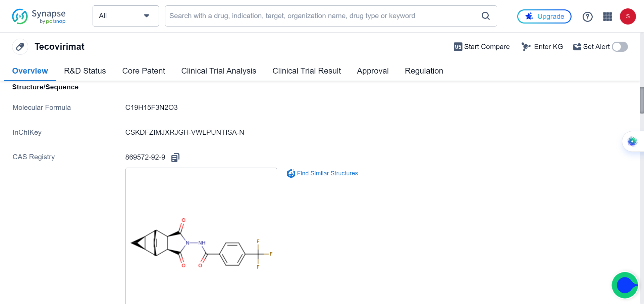Screen dimensions: 644x304
Task: Open the floating AI assistant swirl icon
Action: (x=632, y=141)
